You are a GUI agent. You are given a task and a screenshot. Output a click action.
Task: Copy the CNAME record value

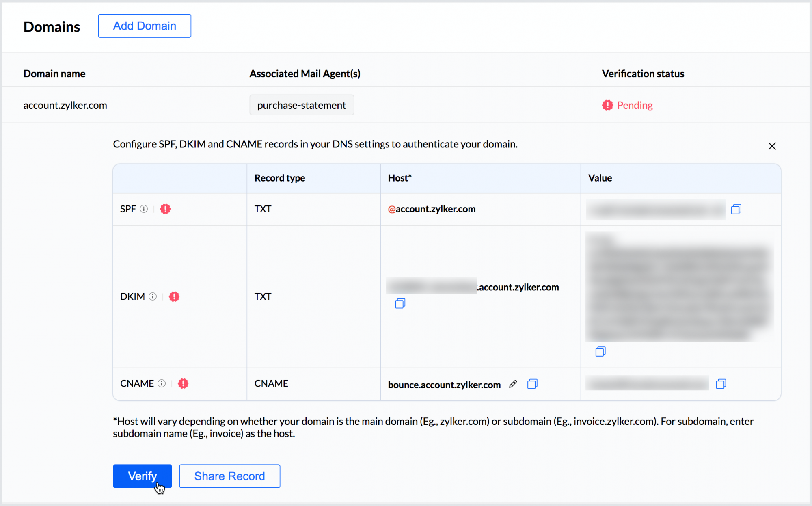click(x=721, y=383)
